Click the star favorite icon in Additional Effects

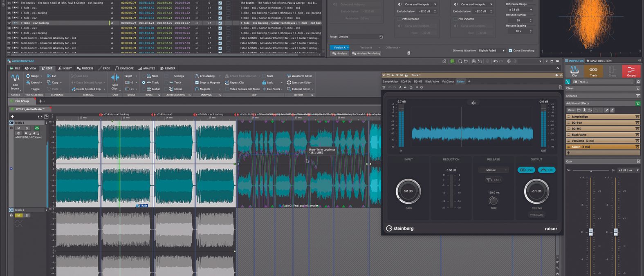point(590,110)
